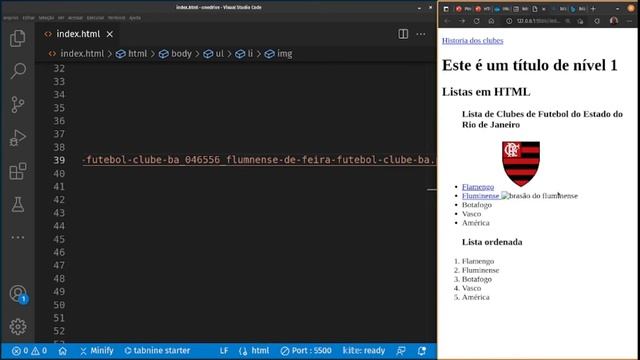Click the site info icon in address bar
Image resolution: width=640 pixels, height=360 pixels.
point(509,21)
